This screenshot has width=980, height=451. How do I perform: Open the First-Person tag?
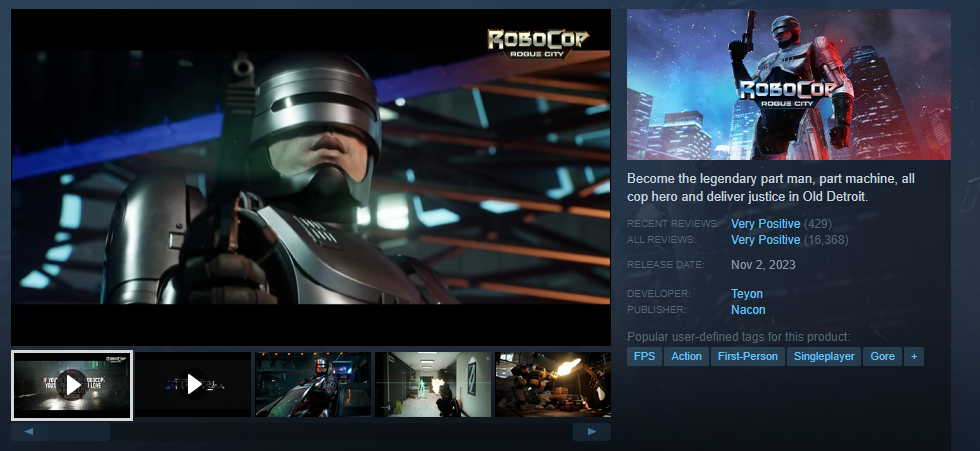(x=748, y=356)
